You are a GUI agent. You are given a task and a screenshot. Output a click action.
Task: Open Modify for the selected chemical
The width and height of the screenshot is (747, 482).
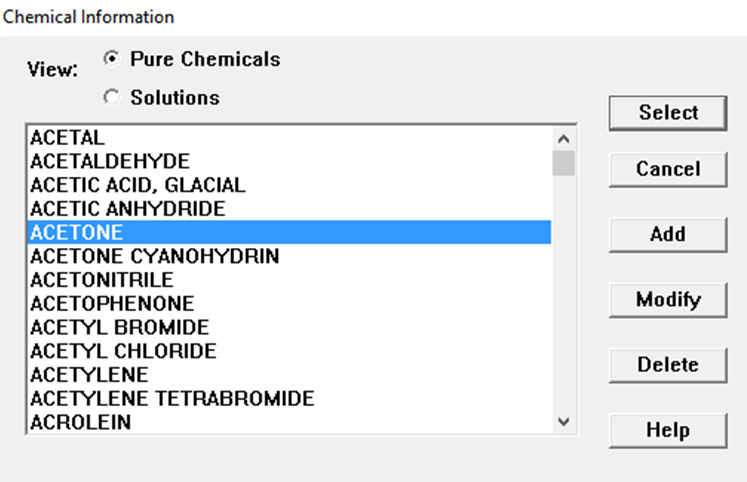668,299
